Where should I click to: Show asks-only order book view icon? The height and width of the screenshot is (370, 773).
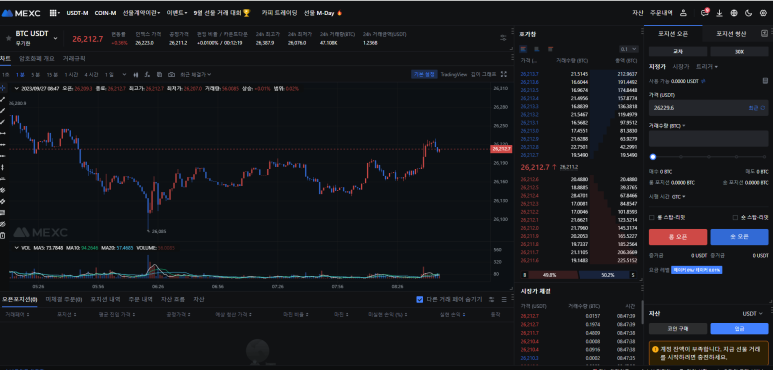click(x=550, y=49)
